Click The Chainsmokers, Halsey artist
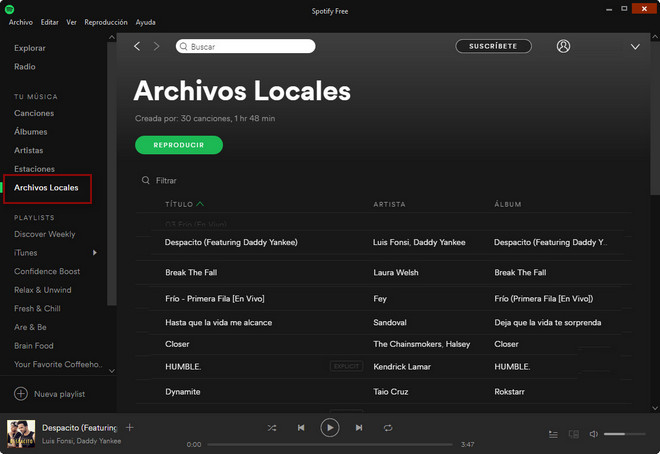The height and width of the screenshot is (454, 660). 421,344
